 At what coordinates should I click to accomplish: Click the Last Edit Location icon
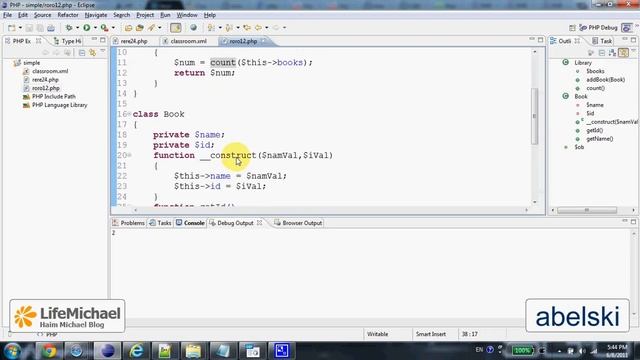[247, 28]
